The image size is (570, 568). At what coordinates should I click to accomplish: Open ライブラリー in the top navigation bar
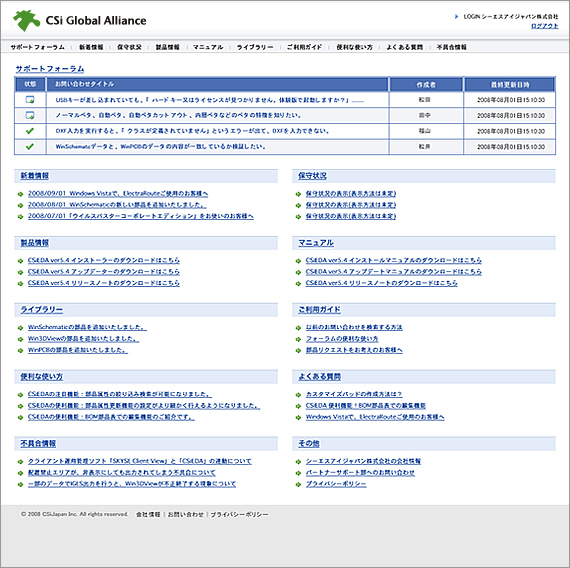click(254, 47)
